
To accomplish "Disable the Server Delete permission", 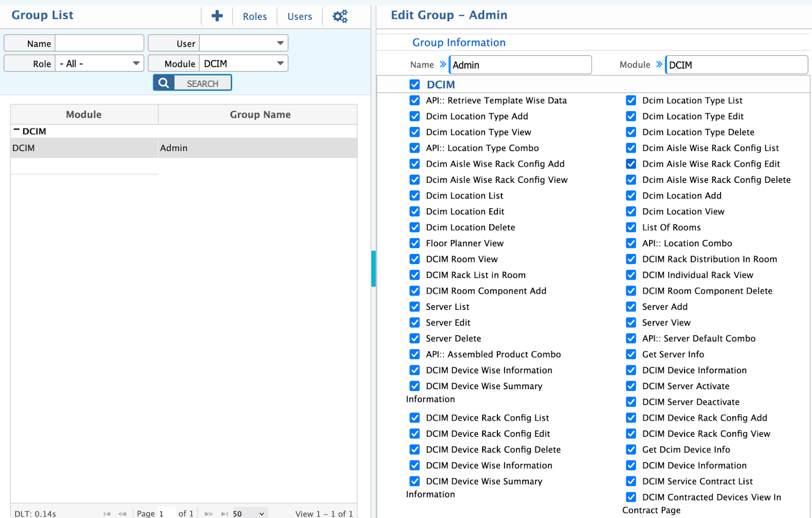I will (x=415, y=338).
